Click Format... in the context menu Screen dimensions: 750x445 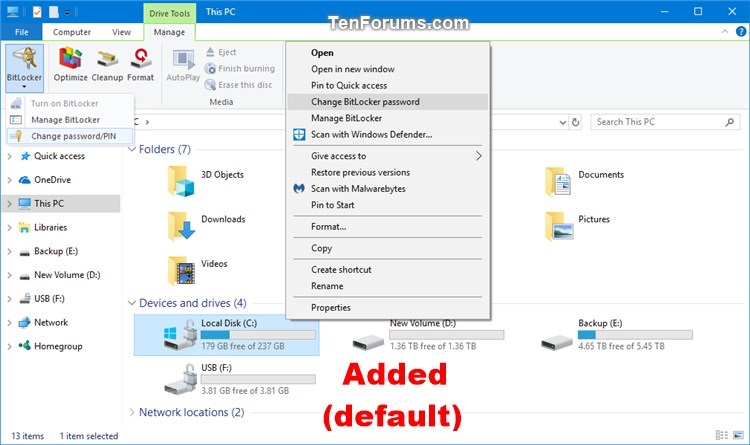(388, 227)
